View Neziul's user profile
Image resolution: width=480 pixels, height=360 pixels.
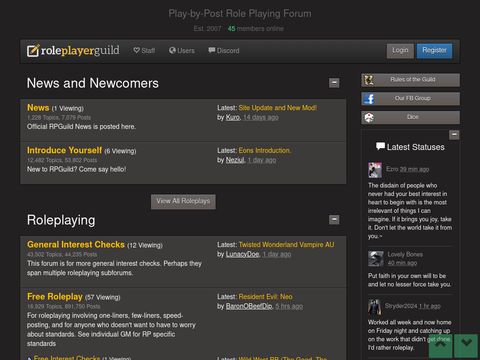click(235, 160)
